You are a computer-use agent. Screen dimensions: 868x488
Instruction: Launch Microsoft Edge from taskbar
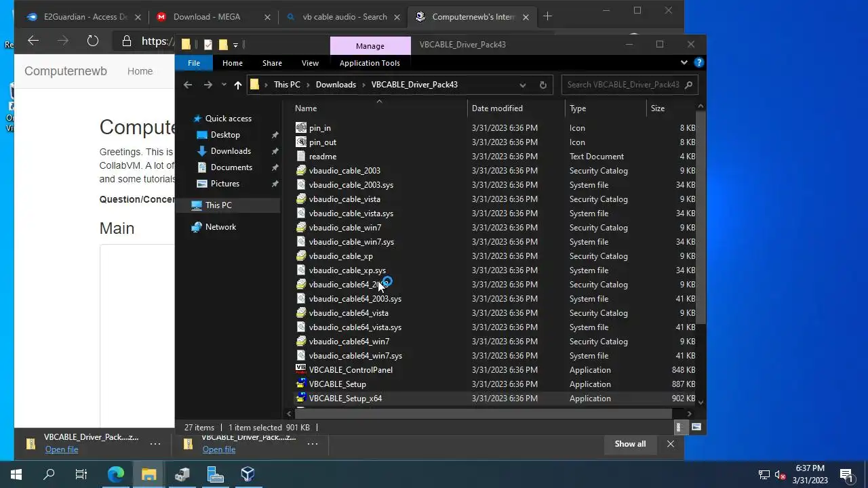pos(116,474)
